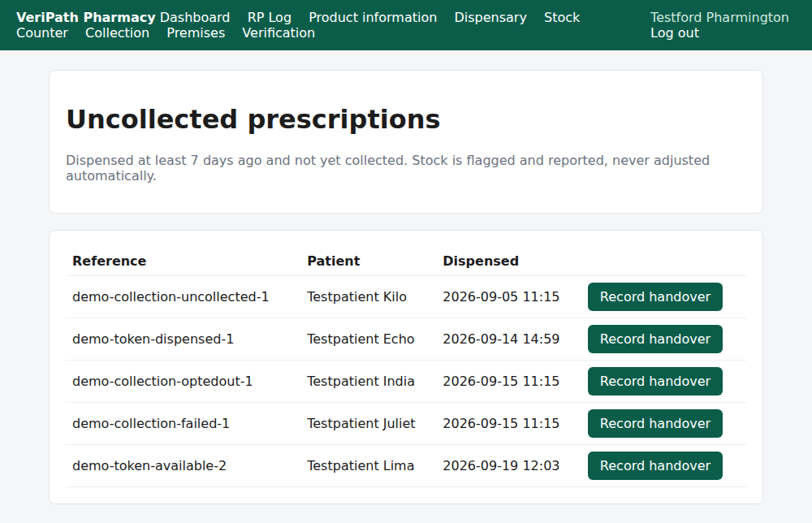Log out of the pharmacy system
The image size is (812, 523).
pyautogui.click(x=675, y=32)
